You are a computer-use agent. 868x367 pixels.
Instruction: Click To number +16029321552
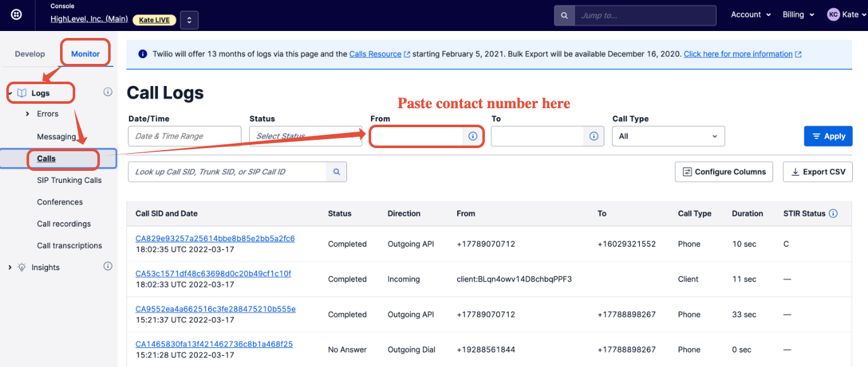click(x=627, y=244)
